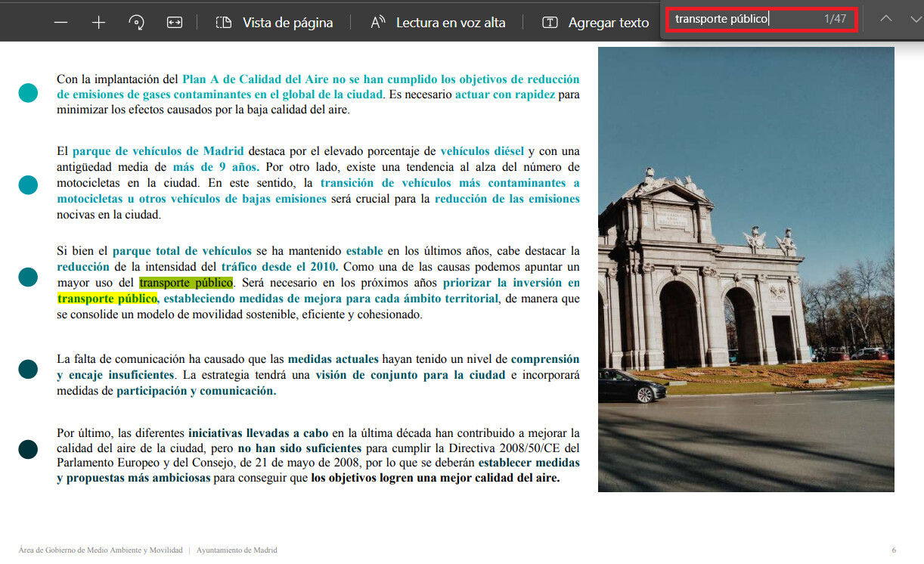Start Lectura en voz alta
This screenshot has width=924, height=564.
click(438, 23)
